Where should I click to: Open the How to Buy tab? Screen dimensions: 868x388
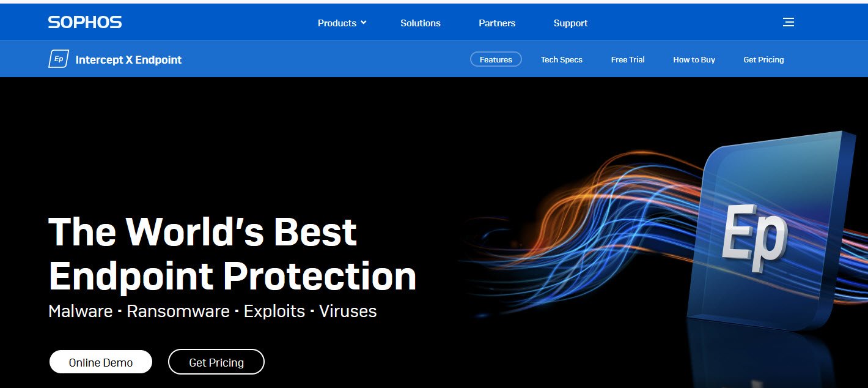click(x=694, y=59)
